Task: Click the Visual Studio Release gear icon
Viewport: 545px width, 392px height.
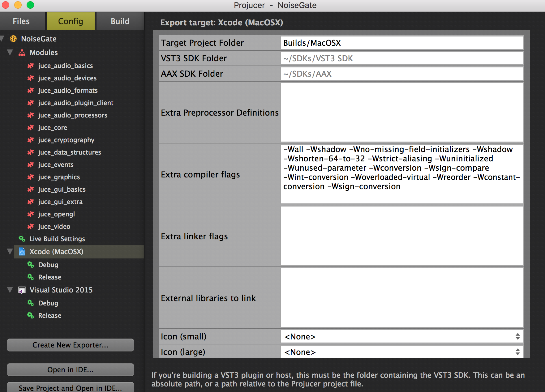Action: click(x=31, y=315)
